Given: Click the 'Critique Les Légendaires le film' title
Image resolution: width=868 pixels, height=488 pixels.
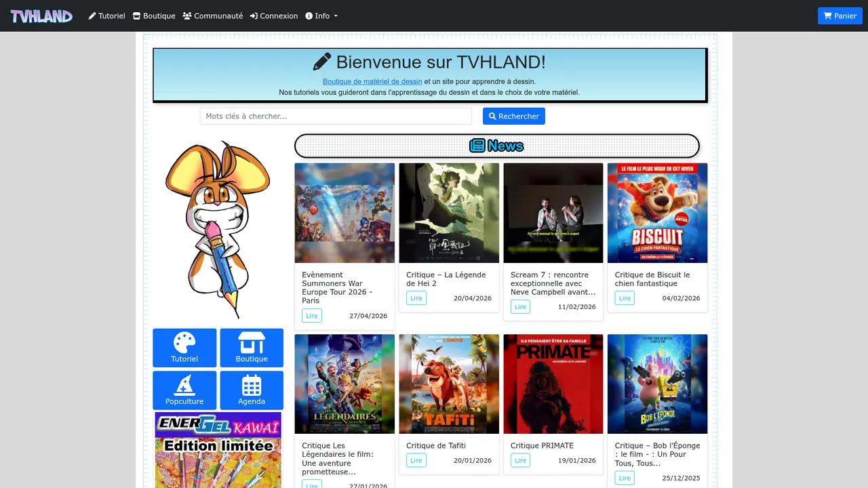Looking at the screenshot, I should click(338, 459).
